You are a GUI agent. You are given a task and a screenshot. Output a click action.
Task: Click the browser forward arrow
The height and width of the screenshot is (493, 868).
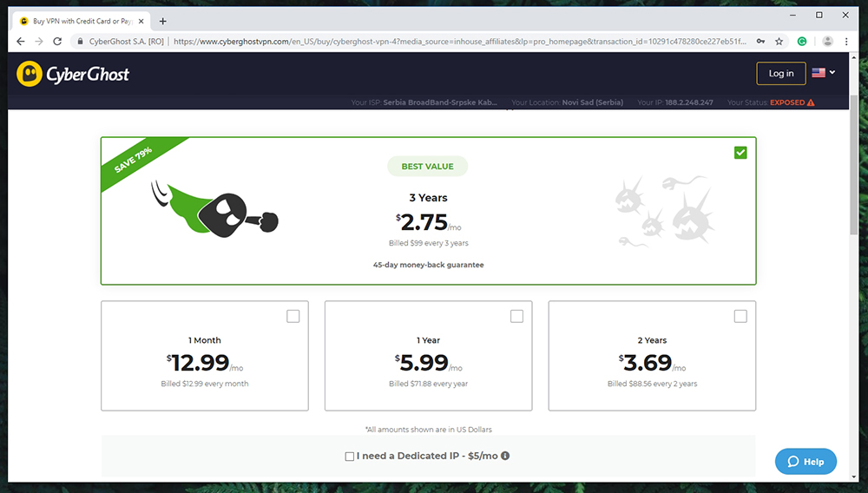click(x=39, y=41)
